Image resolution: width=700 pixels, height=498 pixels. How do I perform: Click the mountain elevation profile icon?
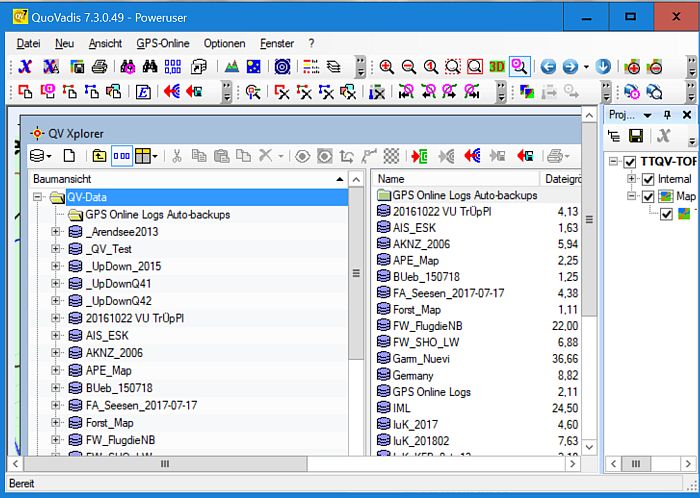pos(232,67)
